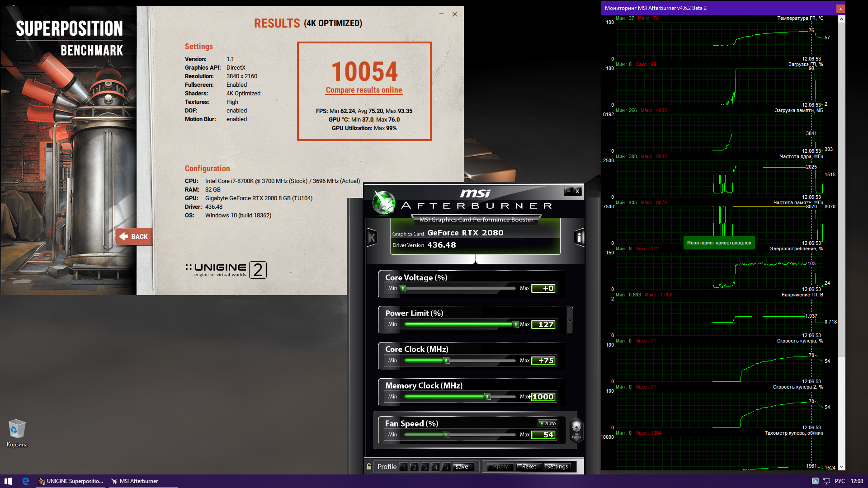Click the network icon in the system tray
The height and width of the screenshot is (488, 868).
826,481
